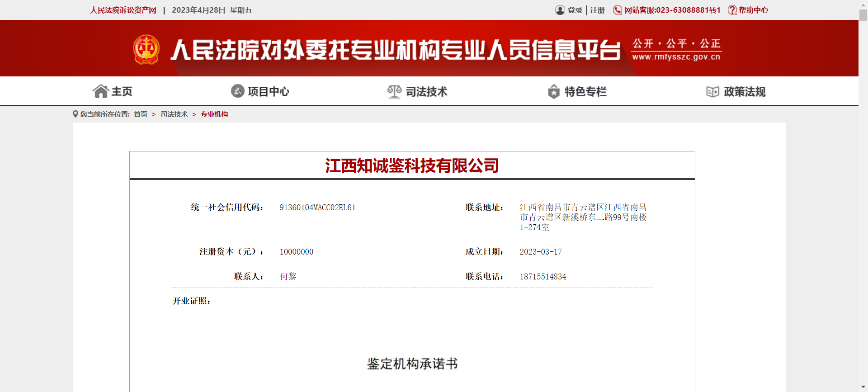
Task: Click the user avatar icon beside 登录
Action: click(560, 10)
